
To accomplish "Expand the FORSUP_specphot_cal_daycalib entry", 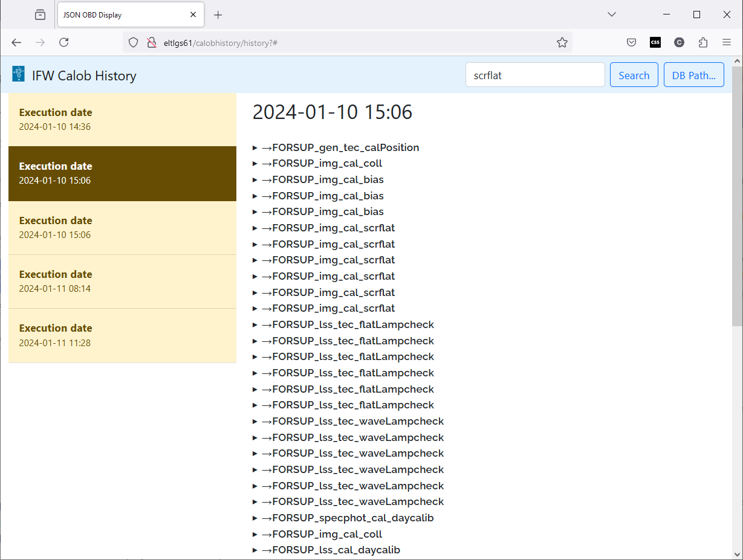I will (x=347, y=518).
